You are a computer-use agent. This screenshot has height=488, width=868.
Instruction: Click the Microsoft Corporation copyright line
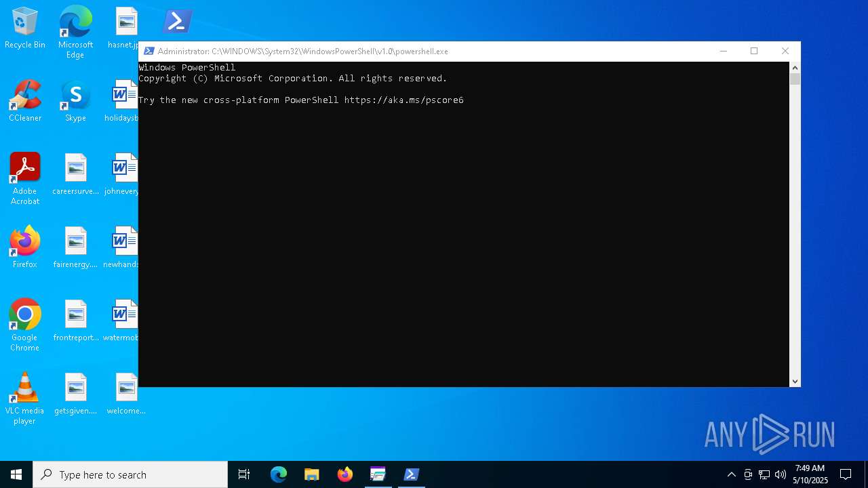pos(293,79)
